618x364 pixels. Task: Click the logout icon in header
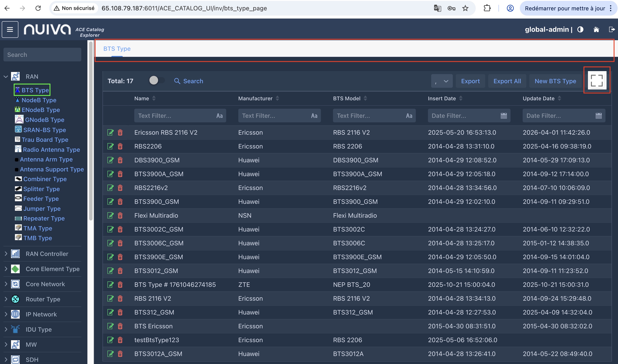pyautogui.click(x=612, y=30)
